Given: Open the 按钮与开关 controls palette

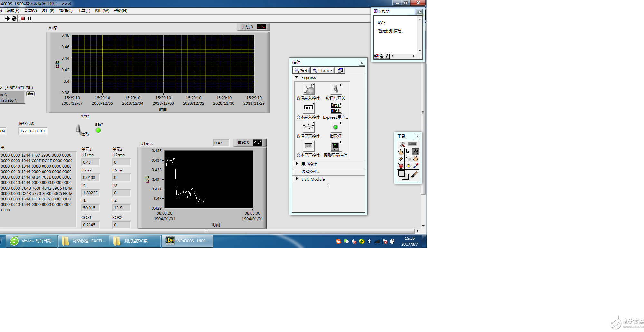Looking at the screenshot, I should point(336,89).
